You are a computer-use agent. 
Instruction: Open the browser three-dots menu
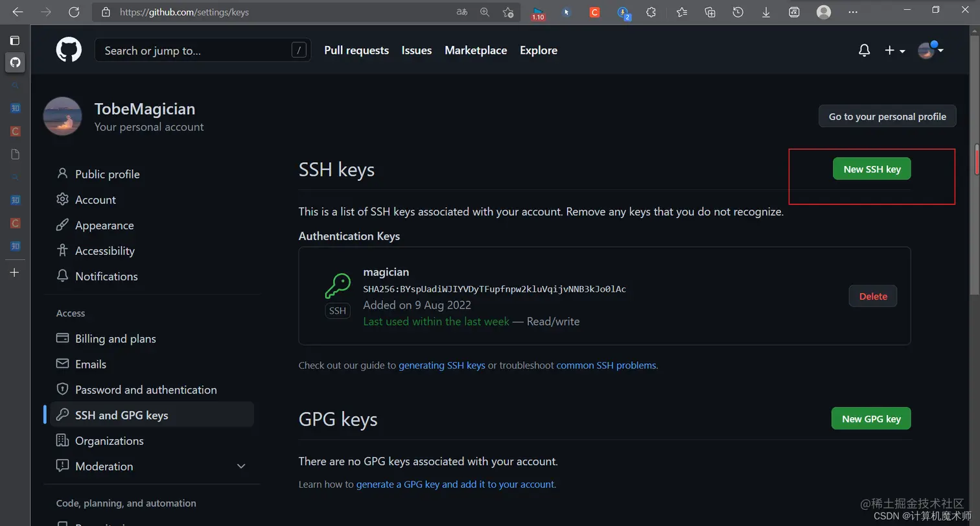coord(853,12)
